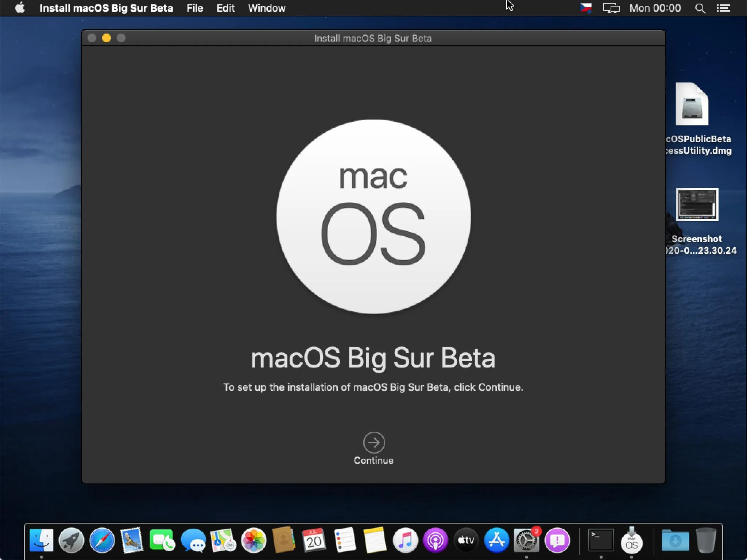This screenshot has width=747, height=560.
Task: Open Contacts book icon in Dock
Action: [284, 540]
